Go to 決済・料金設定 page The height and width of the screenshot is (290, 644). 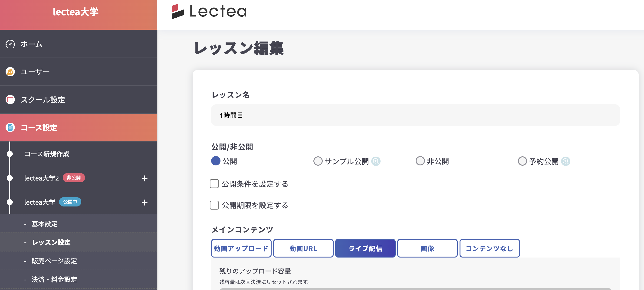(x=54, y=279)
